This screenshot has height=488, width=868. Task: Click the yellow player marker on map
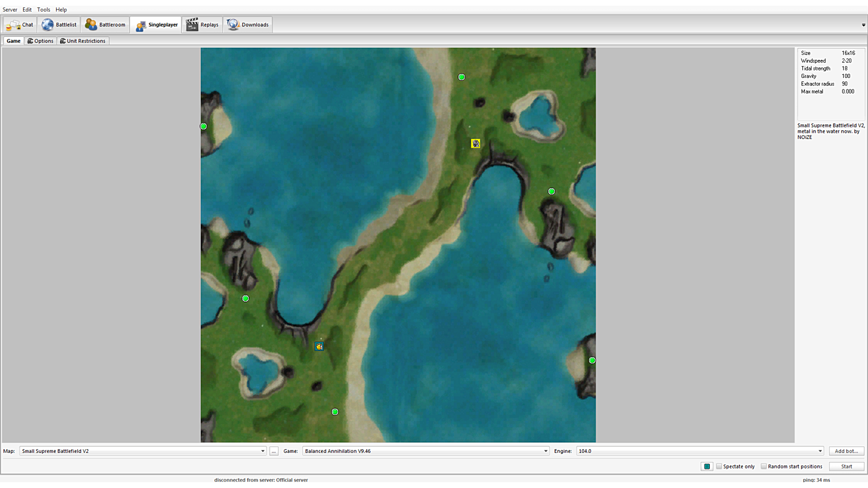pos(476,144)
